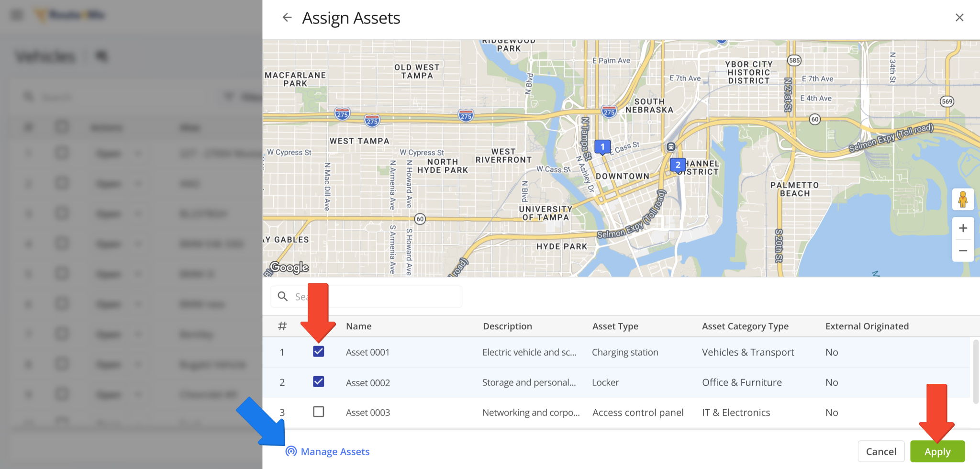Click the Google logo on the map
Image resolution: width=980 pixels, height=469 pixels.
pos(290,267)
